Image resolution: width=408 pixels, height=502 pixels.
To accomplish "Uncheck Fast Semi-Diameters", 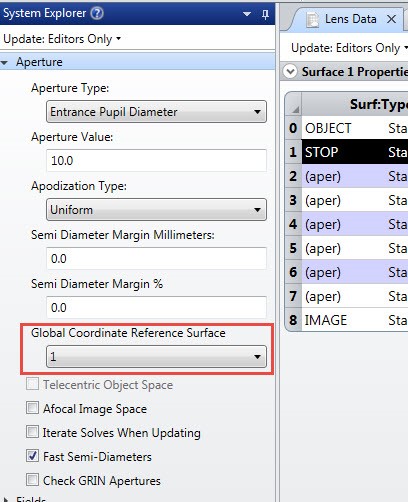I will pyautogui.click(x=32, y=456).
